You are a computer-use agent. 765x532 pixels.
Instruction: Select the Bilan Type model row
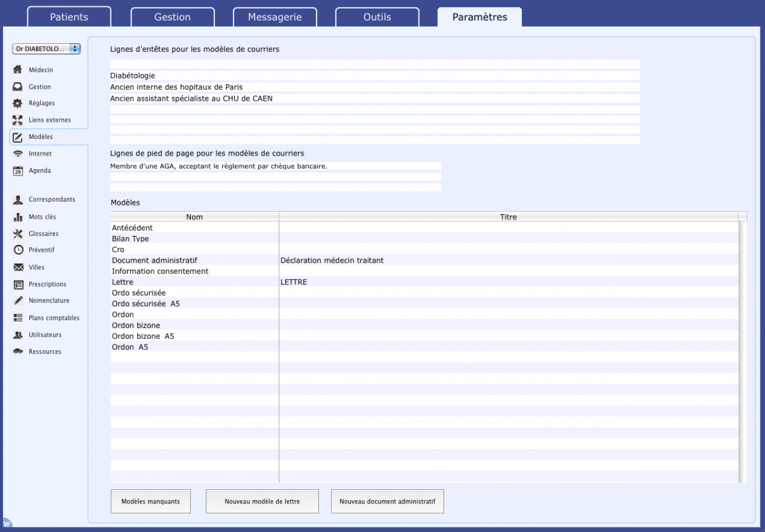424,239
